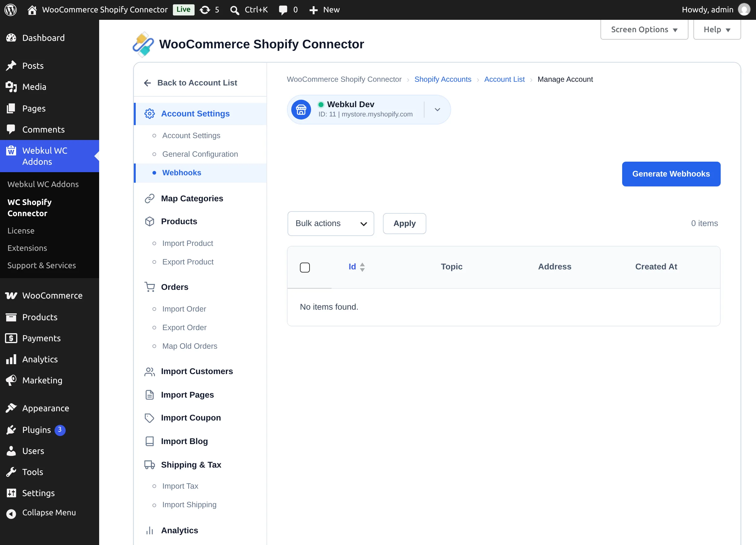Click the Import Blog book icon
756x545 pixels.
pyautogui.click(x=150, y=441)
